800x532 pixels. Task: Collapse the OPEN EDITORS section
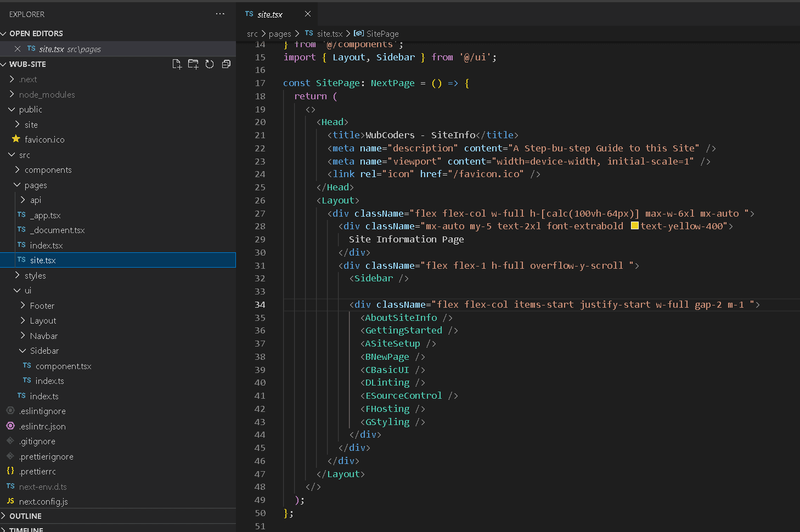(x=36, y=33)
